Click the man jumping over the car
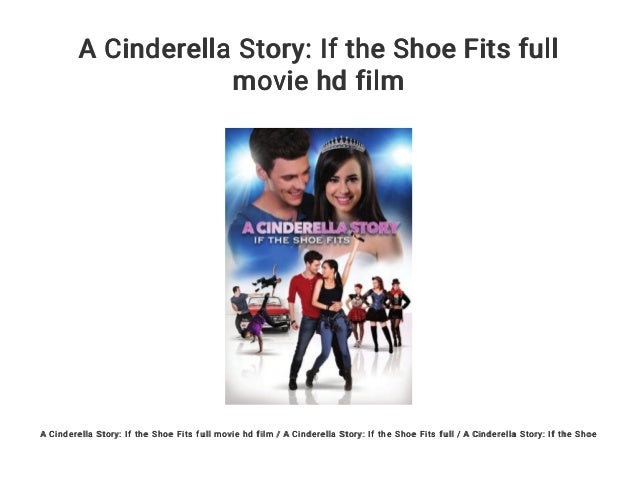The image size is (638, 479). click(x=268, y=279)
